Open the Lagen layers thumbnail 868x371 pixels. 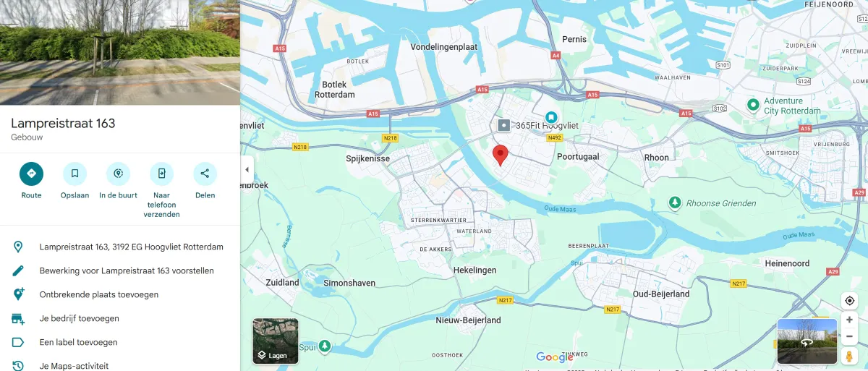coord(276,341)
